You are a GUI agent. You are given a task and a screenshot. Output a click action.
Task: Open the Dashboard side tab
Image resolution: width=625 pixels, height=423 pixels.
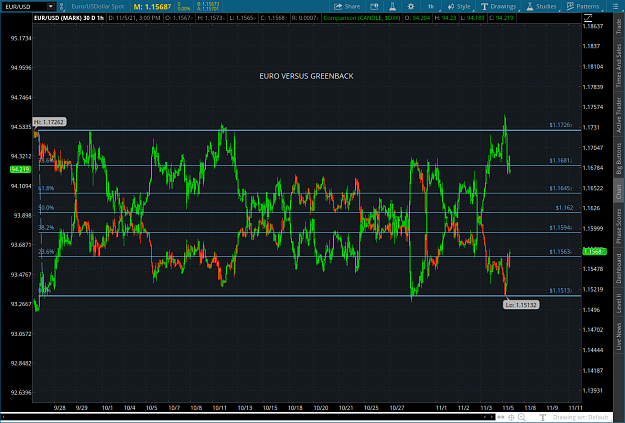[618, 268]
